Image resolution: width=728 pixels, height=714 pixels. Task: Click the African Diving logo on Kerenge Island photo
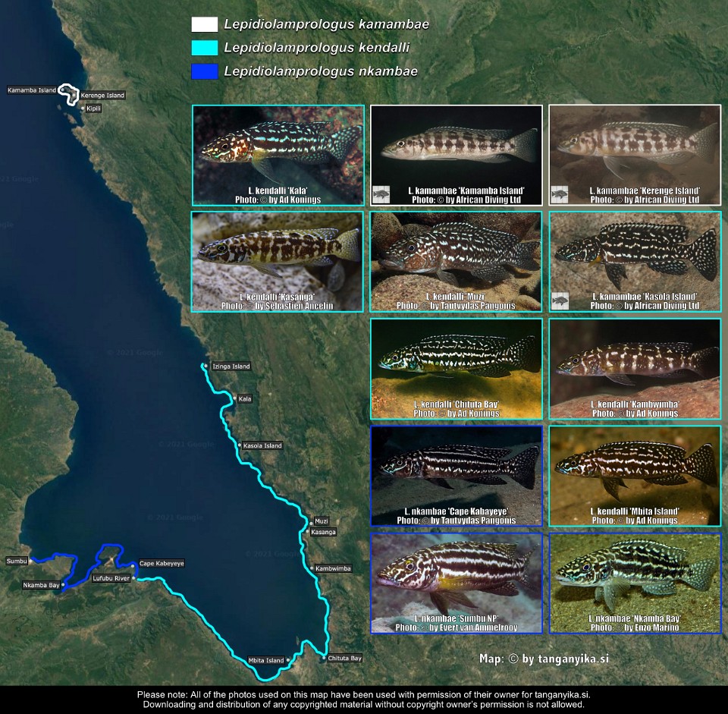point(560,195)
